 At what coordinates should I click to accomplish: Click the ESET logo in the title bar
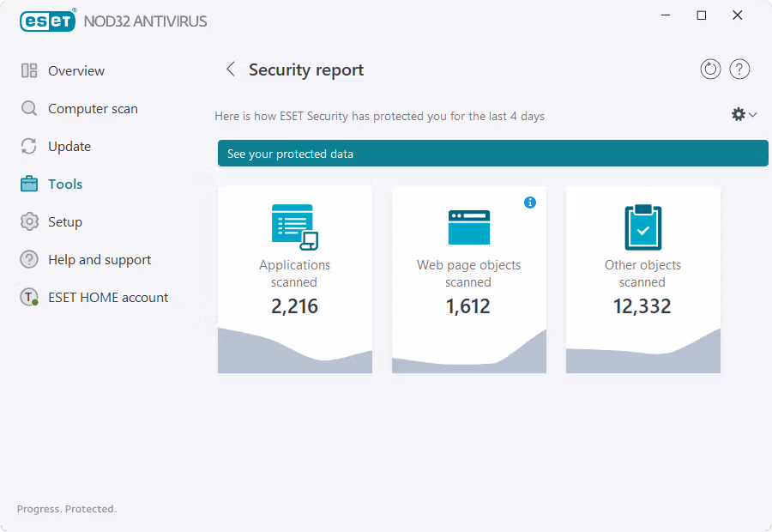48,21
